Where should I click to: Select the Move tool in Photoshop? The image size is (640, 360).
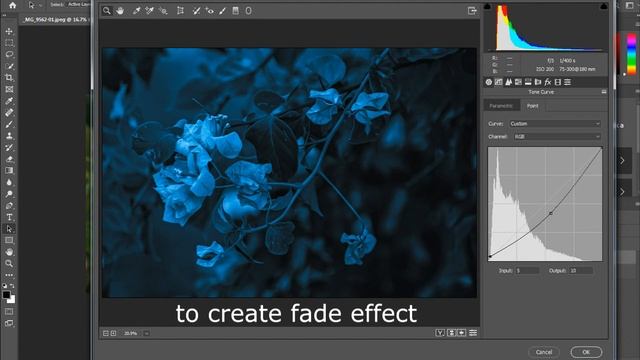point(9,31)
